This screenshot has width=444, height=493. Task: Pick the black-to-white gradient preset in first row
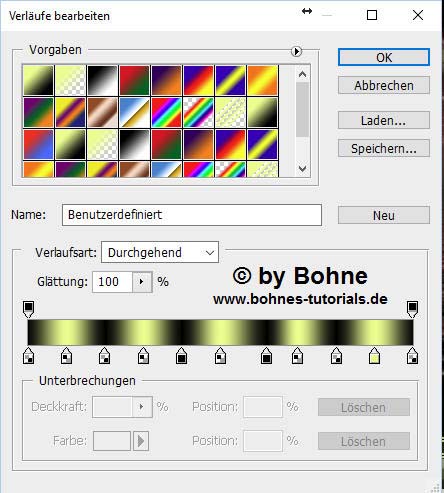pos(102,80)
